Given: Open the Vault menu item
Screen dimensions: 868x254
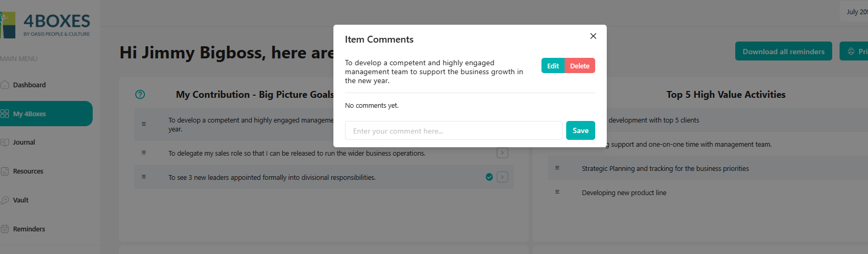Looking at the screenshot, I should tap(21, 200).
